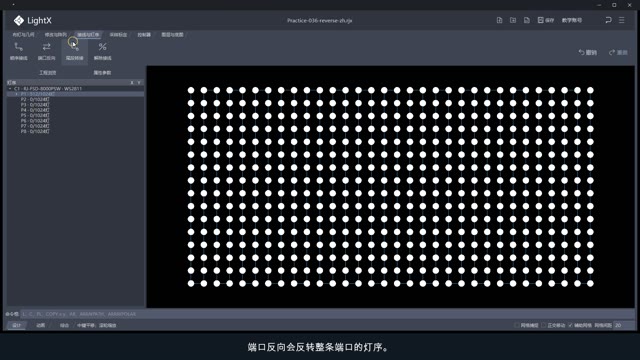Switch to the third bottom mode tab
The width and height of the screenshot is (640, 360).
64,325
